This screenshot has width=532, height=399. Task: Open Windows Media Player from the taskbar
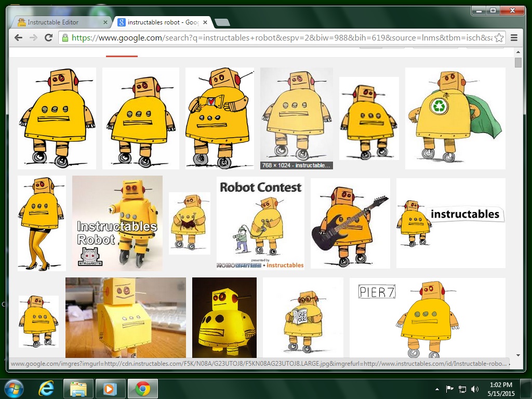click(x=110, y=388)
